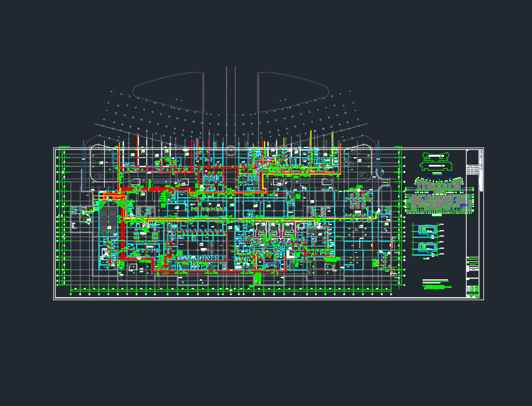Click the yellow vertical line above the plan

[x=311, y=138]
